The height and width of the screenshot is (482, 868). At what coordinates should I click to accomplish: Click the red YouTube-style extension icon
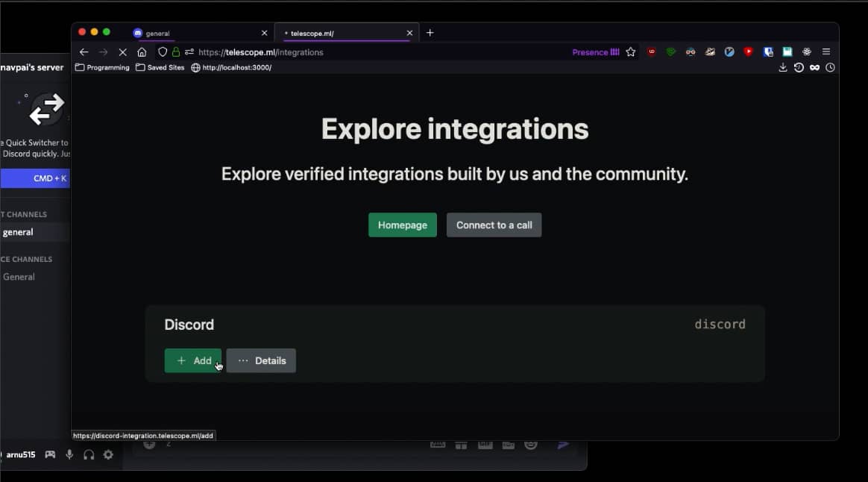749,52
